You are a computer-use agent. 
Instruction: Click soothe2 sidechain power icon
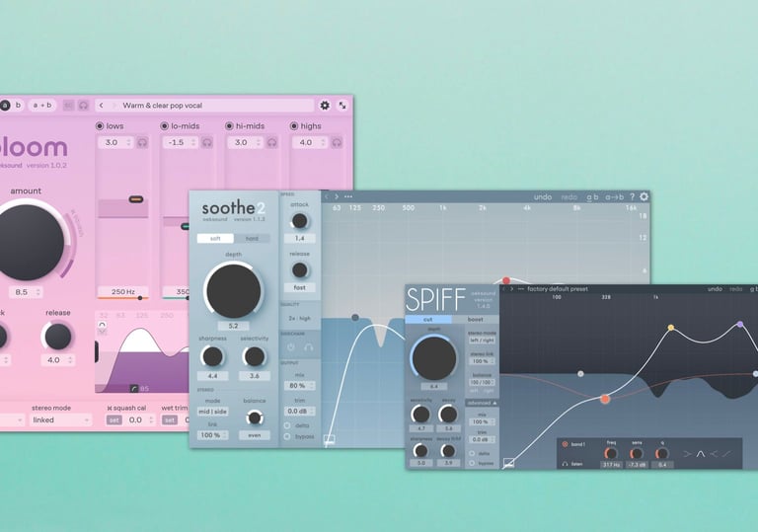290,346
